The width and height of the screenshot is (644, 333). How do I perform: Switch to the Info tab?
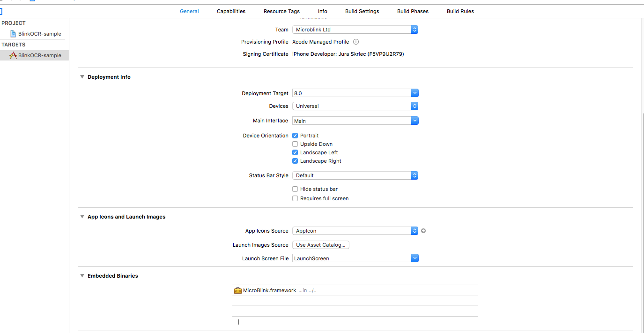pyautogui.click(x=323, y=11)
